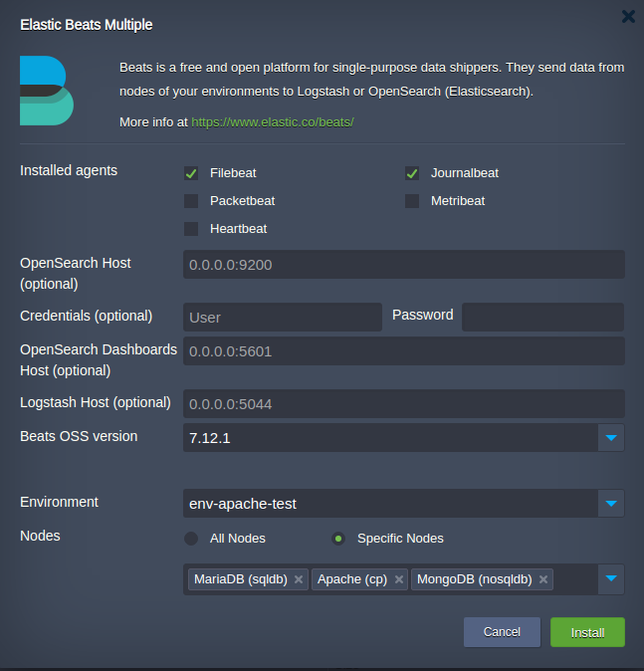644x671 pixels.
Task: Remove the Apache (cp) node tag
Action: click(x=399, y=579)
